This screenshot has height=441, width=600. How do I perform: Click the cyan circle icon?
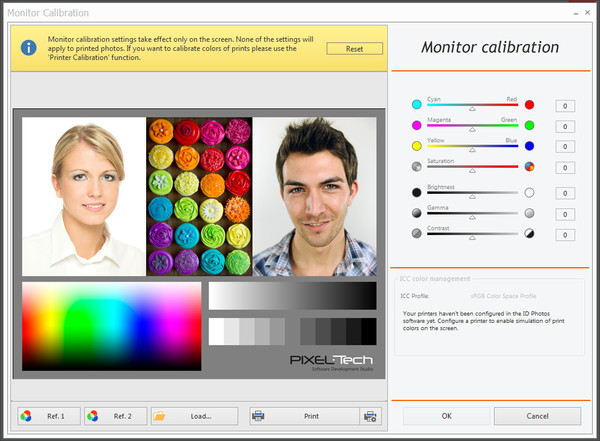[416, 105]
